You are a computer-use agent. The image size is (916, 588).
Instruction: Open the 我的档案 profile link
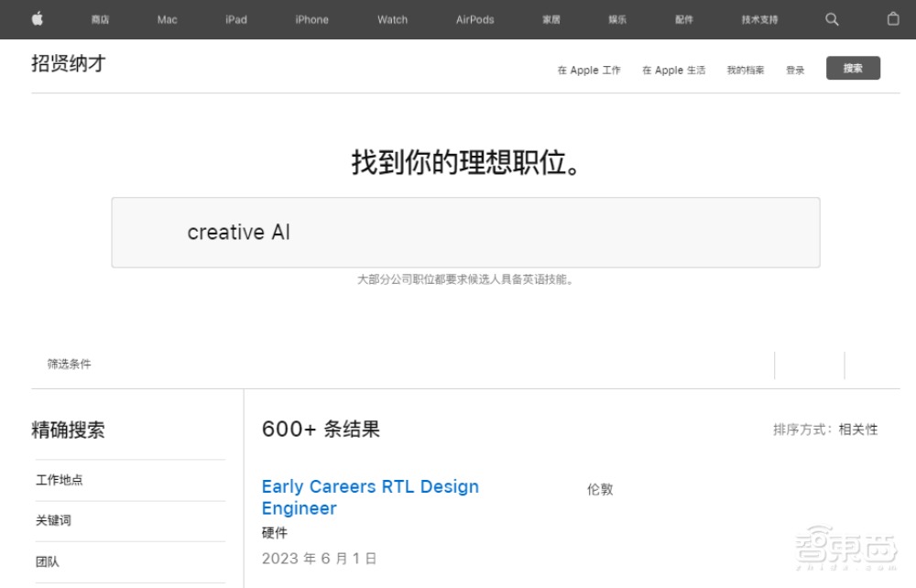[x=745, y=70]
